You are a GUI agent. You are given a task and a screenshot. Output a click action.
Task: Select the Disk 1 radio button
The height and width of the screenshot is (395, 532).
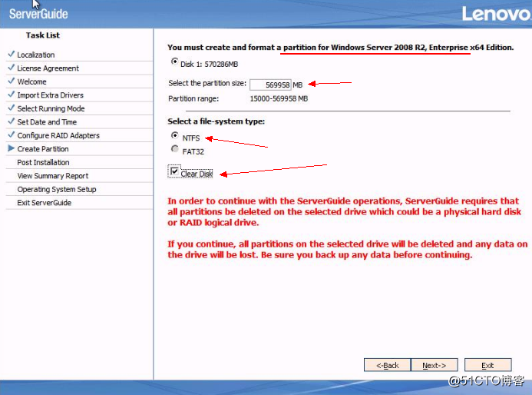174,61
